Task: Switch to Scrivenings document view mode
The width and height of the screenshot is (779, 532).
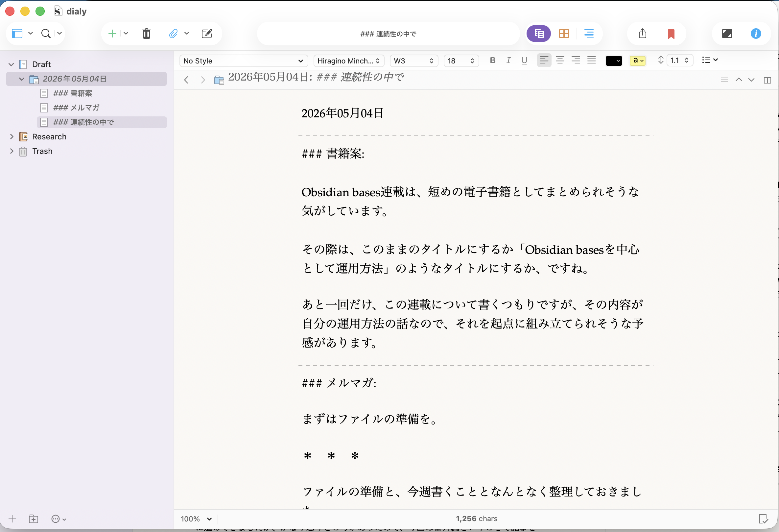Action: (x=539, y=34)
